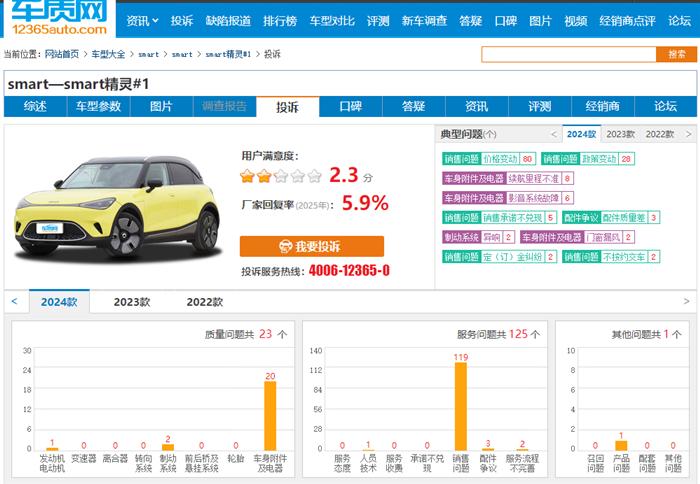Click the right arrow in 典型问题 year tabs
The height and width of the screenshot is (484, 700).
pos(688,134)
